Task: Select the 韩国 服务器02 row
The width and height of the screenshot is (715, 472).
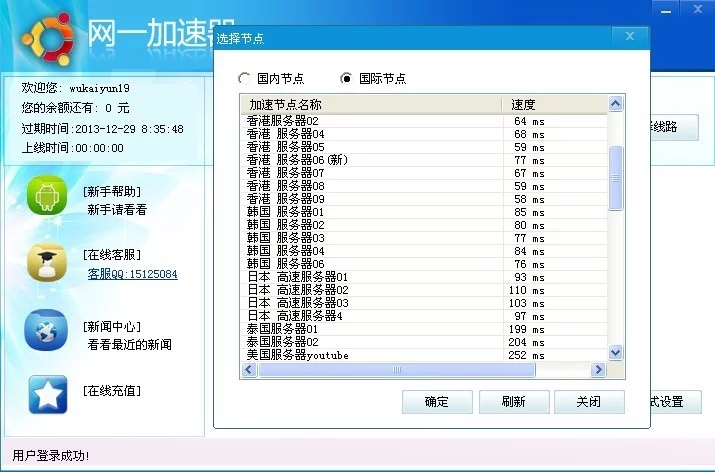Action: (424, 225)
